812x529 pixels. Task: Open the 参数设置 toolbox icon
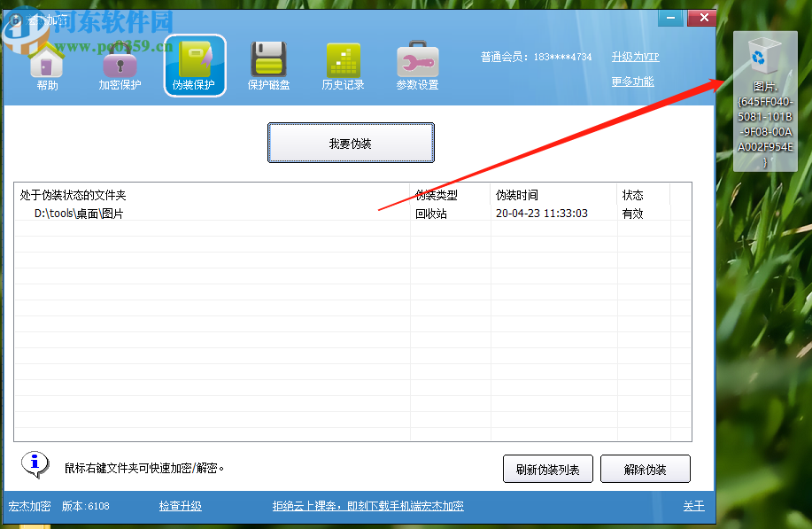click(x=417, y=66)
